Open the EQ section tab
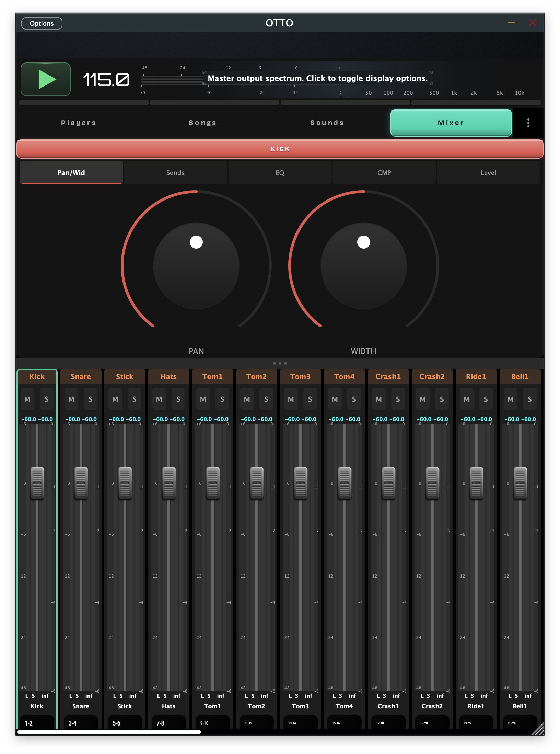Viewport: 560px width, 754px height. 280,173
